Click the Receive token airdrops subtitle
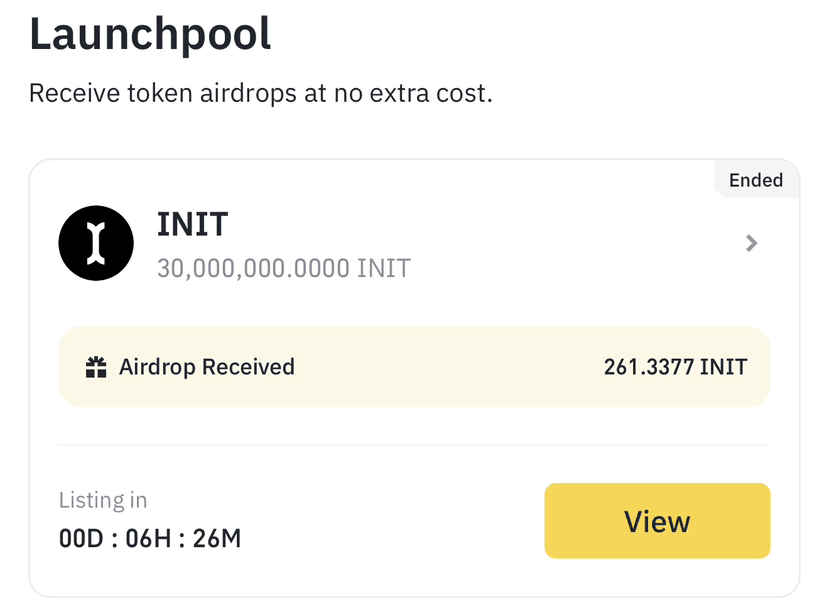The height and width of the screenshot is (605, 829). point(261,94)
